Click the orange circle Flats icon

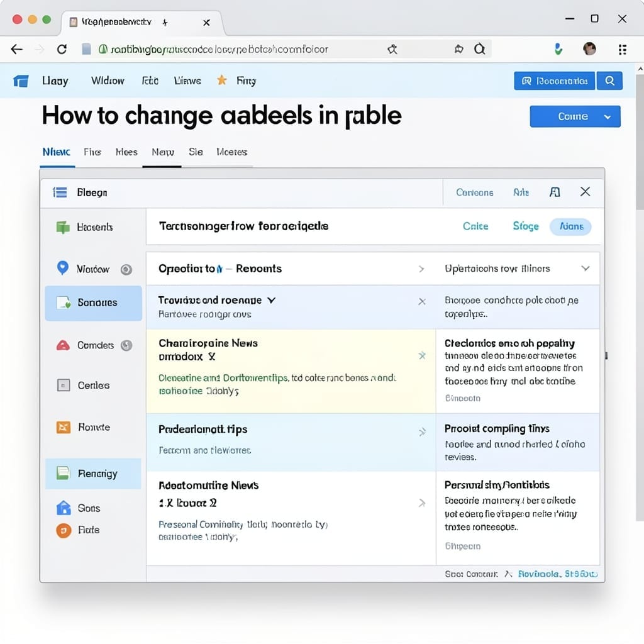coord(64,530)
